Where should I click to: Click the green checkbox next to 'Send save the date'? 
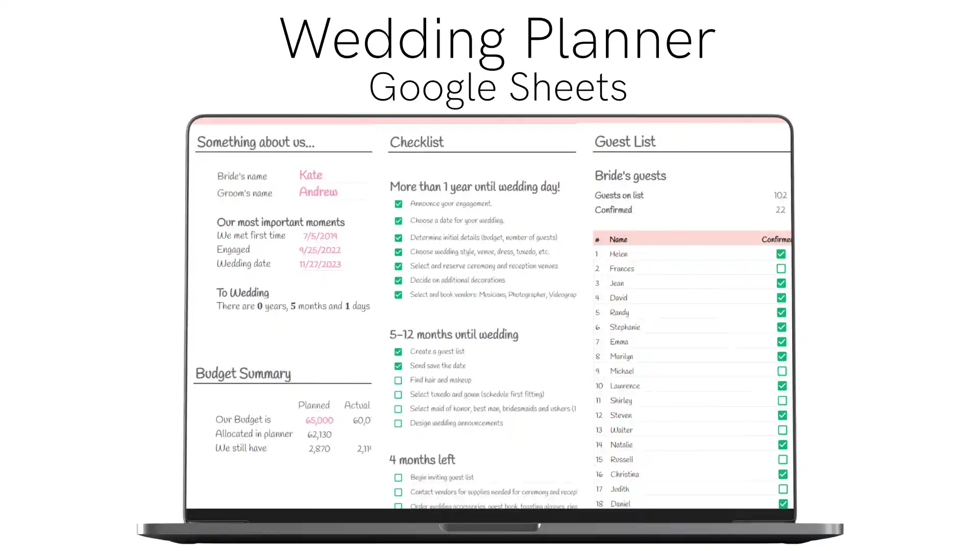coord(399,365)
